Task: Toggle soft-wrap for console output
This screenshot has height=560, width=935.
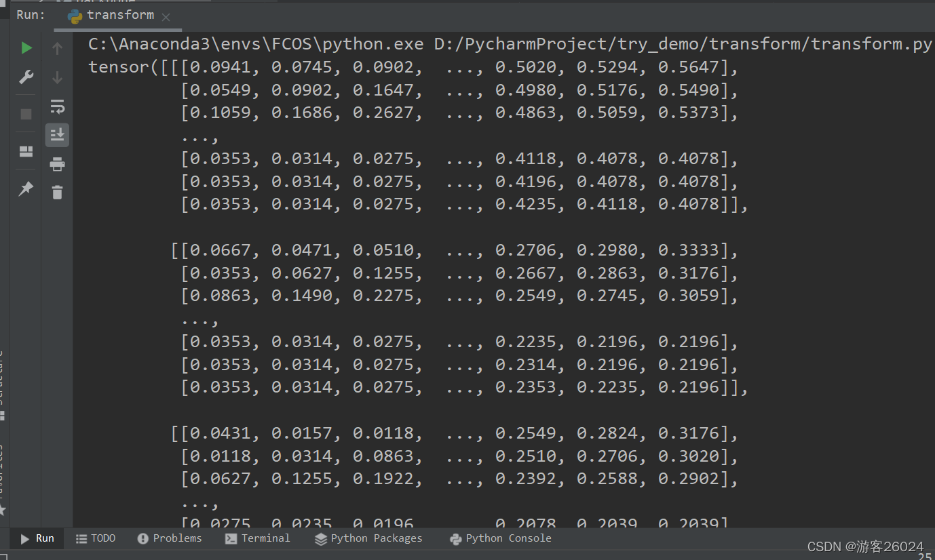Action: click(58, 106)
